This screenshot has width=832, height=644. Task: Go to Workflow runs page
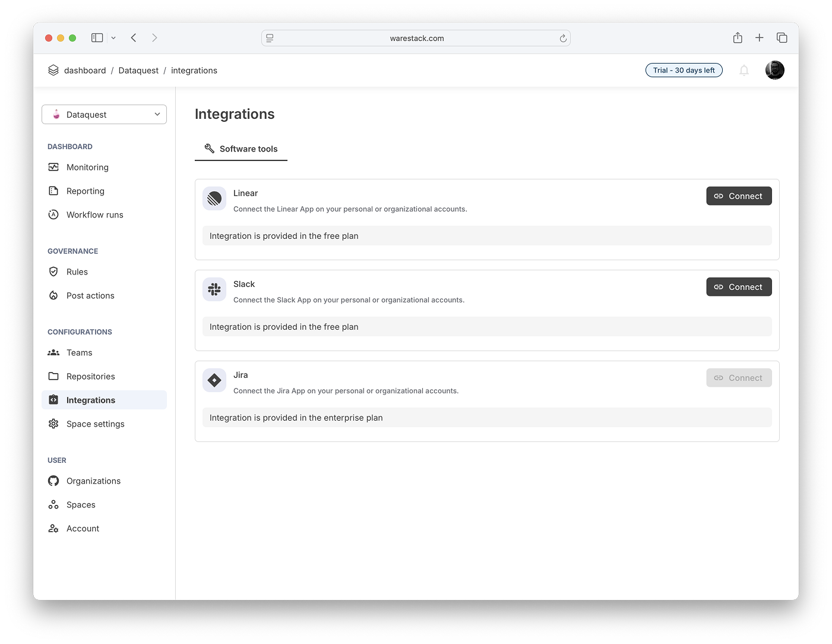pos(94,215)
